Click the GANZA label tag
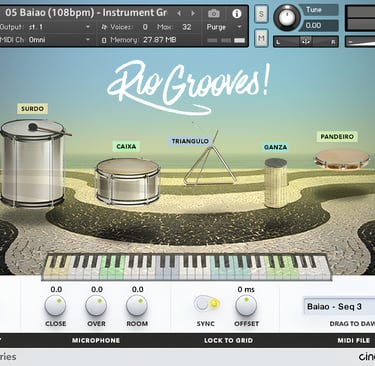This screenshot has width=375, height=366. (x=275, y=147)
